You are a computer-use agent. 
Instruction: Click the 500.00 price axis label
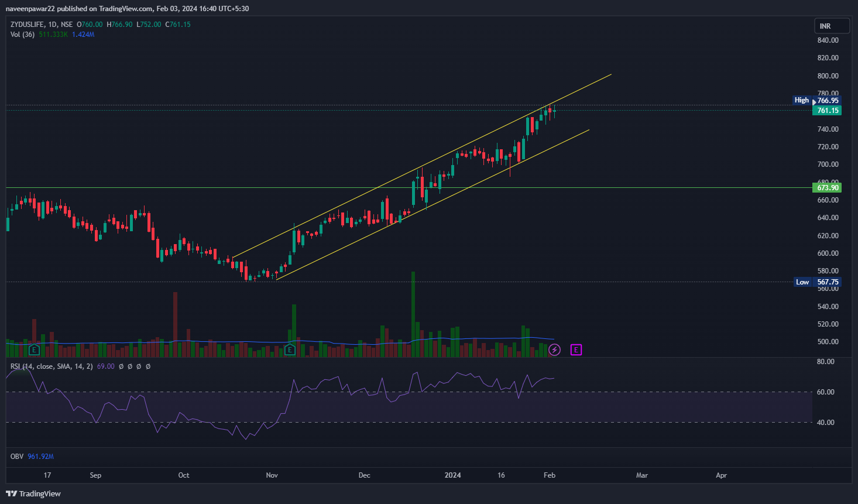828,342
